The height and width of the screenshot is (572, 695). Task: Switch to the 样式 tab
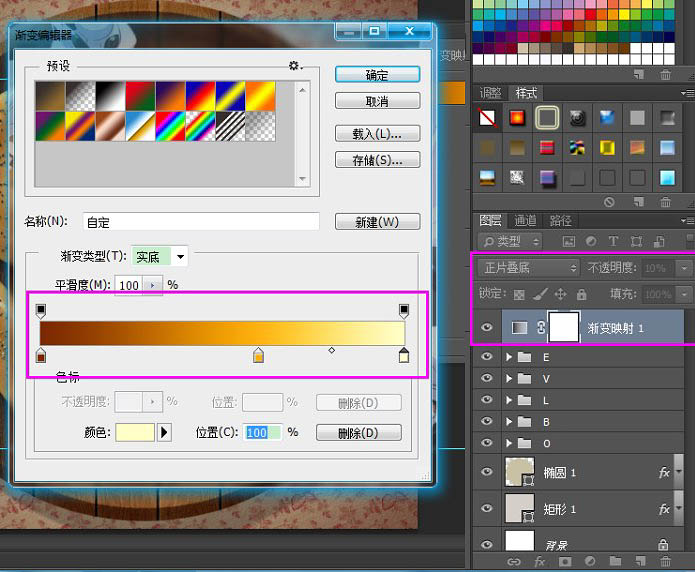tap(526, 93)
